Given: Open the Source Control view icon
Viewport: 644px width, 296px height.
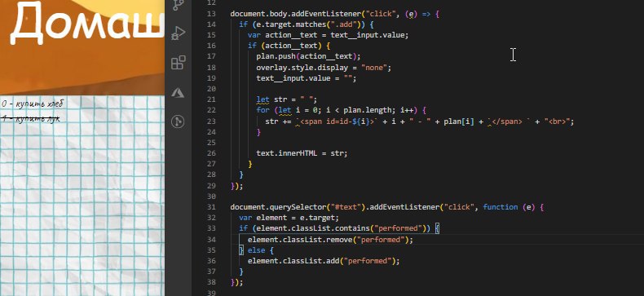Looking at the screenshot, I should click(x=178, y=5).
